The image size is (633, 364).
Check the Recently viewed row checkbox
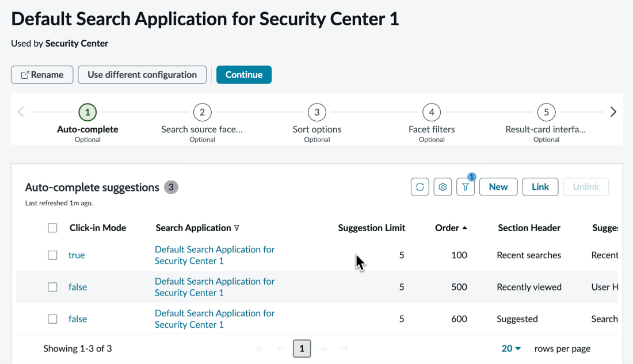coord(52,287)
